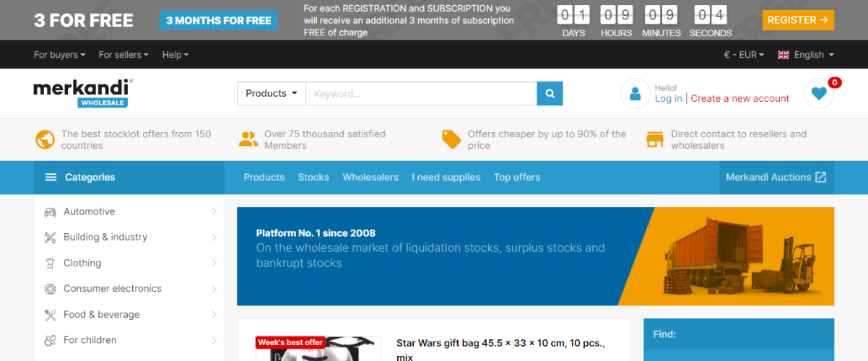Screen dimensions: 868x361
Task: Open the Top offers tab
Action: coord(517,177)
